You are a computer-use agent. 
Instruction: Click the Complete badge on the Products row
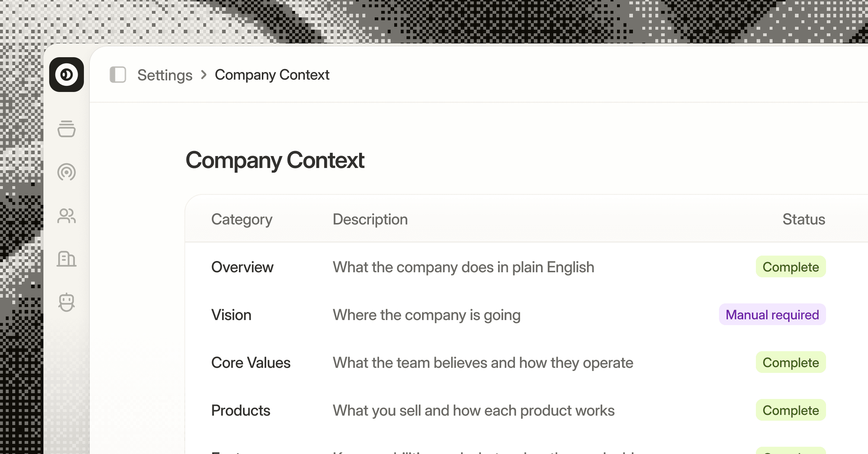pyautogui.click(x=791, y=410)
